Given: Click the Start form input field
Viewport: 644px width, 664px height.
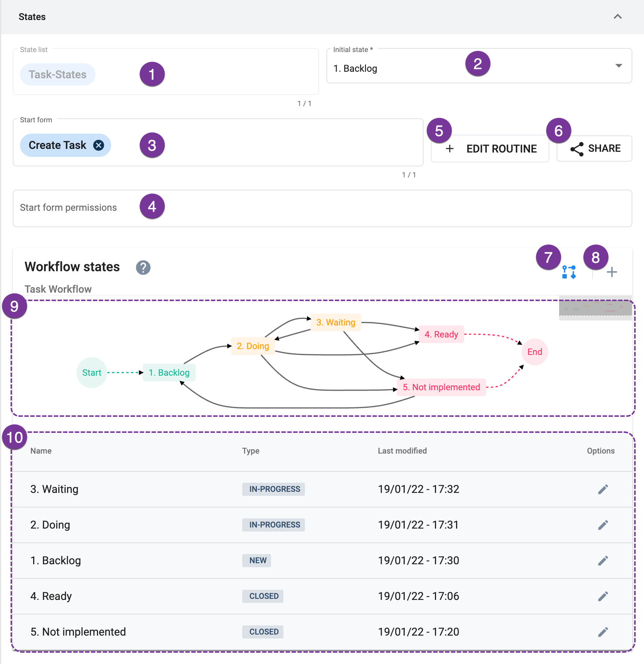Looking at the screenshot, I should coord(218,142).
